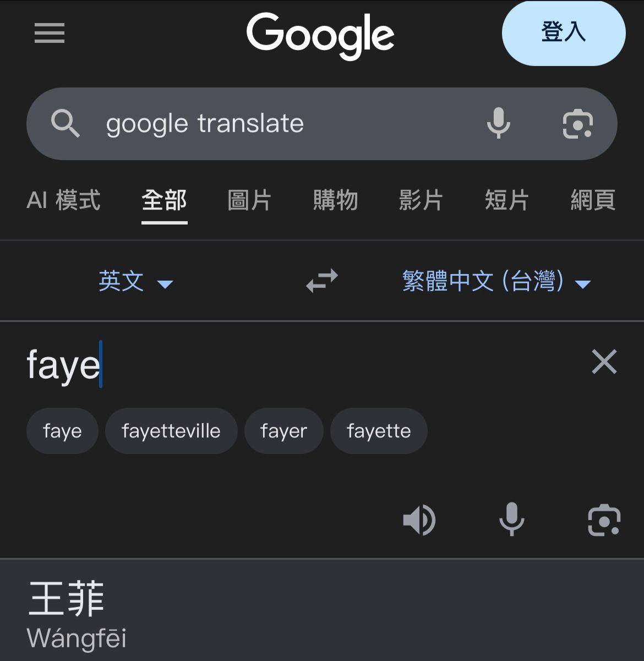Switch to the 圖片 tab
644x661 pixels.
pos(249,200)
